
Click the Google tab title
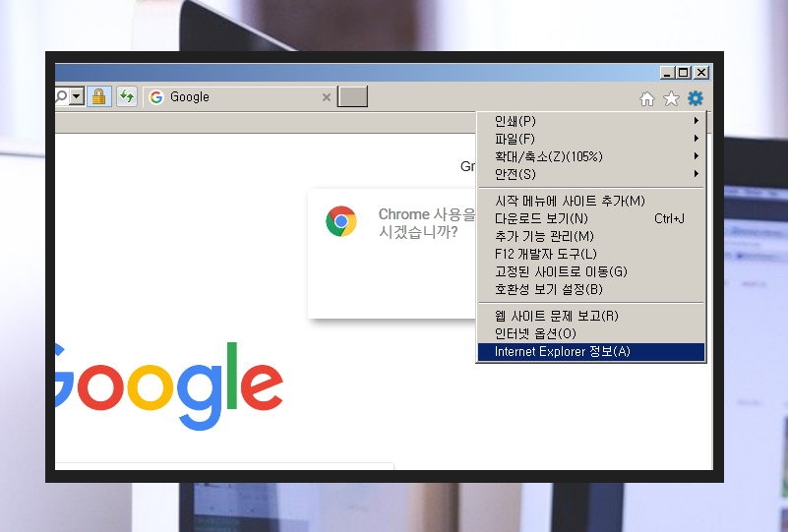(x=190, y=97)
